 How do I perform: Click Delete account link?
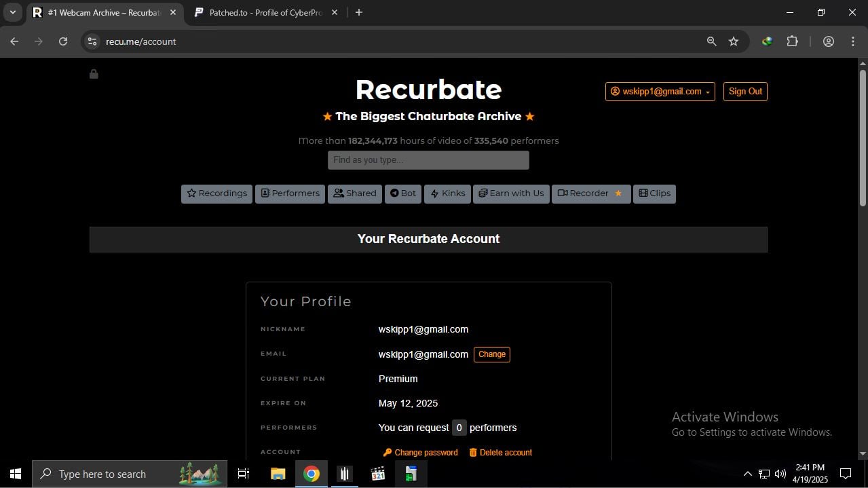point(501,453)
